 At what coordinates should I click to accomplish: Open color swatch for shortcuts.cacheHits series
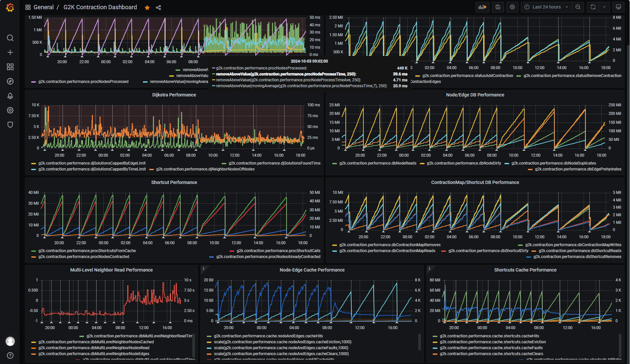click(x=435, y=336)
